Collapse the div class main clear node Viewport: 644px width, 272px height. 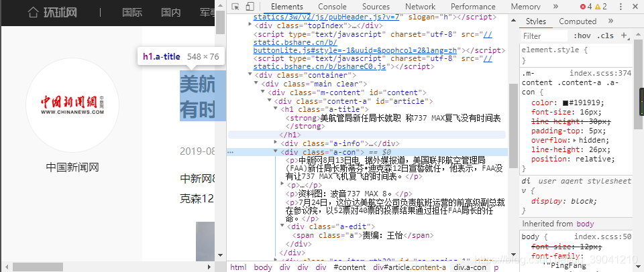[257, 84]
